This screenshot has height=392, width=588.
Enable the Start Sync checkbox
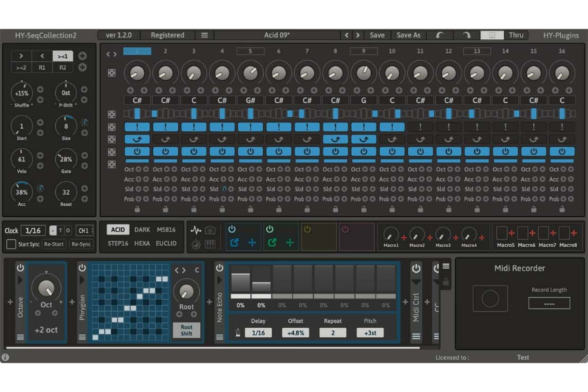coord(11,244)
